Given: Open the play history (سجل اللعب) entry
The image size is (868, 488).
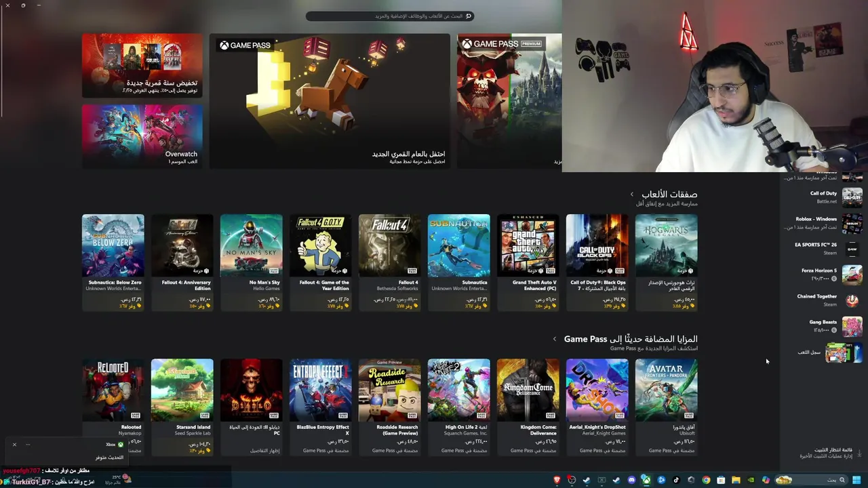Looking at the screenshot, I should [823, 352].
